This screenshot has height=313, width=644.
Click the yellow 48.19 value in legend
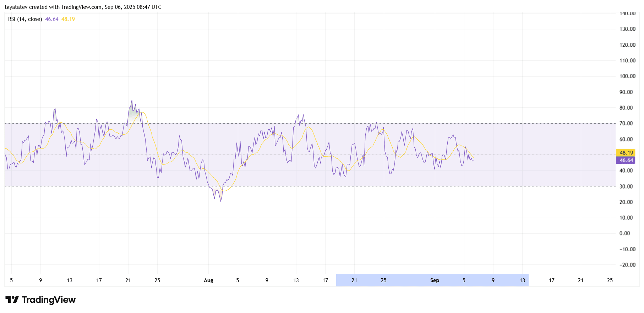[x=68, y=19]
